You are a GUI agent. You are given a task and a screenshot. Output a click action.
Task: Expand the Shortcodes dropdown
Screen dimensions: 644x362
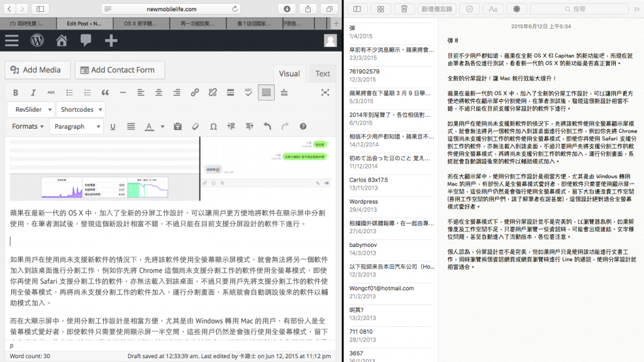click(80, 109)
